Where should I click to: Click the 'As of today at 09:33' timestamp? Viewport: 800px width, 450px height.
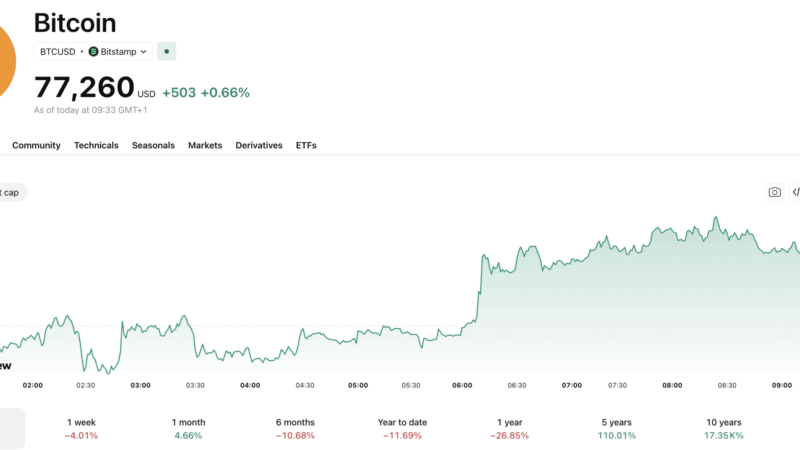(x=90, y=110)
